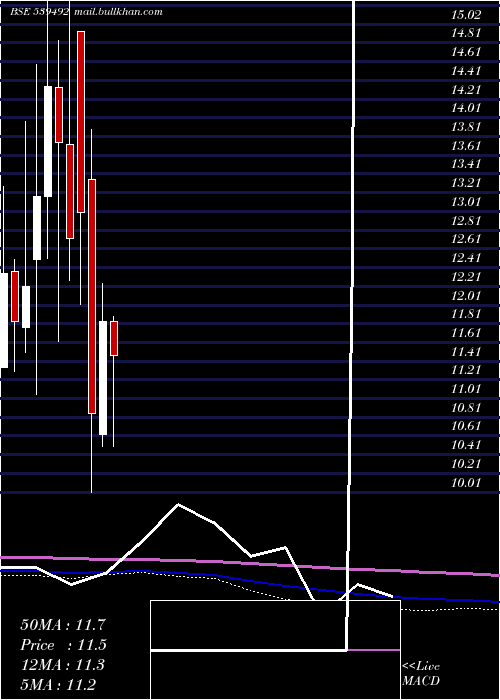500x700 pixels.
Task: Click the 14.81 price axis label
Action: pos(466,33)
